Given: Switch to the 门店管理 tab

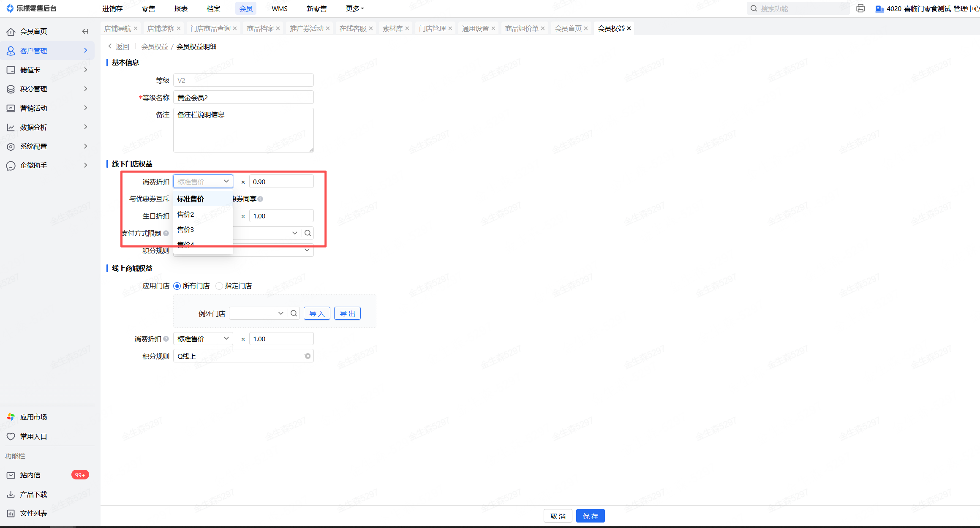Looking at the screenshot, I should pos(432,28).
